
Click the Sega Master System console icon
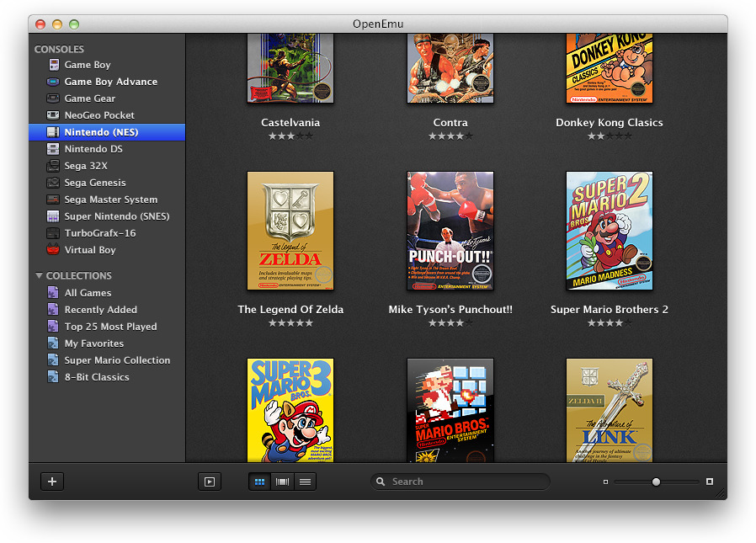[x=53, y=200]
